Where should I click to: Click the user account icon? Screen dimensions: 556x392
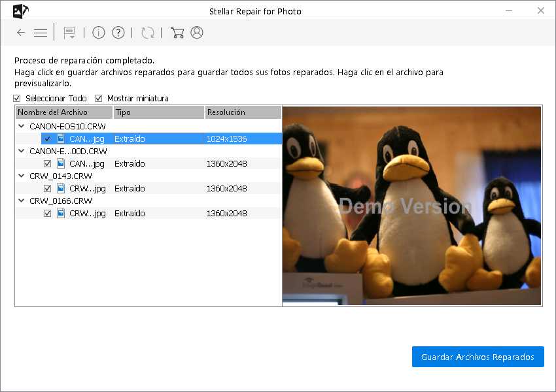[197, 33]
